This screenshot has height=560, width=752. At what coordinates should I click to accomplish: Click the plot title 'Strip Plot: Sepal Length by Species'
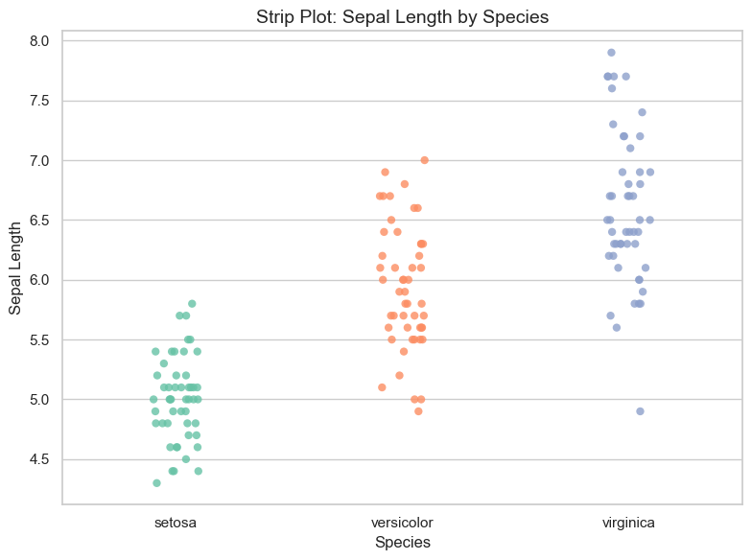point(402,17)
